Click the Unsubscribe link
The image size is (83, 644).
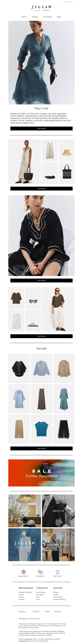tap(23, 641)
